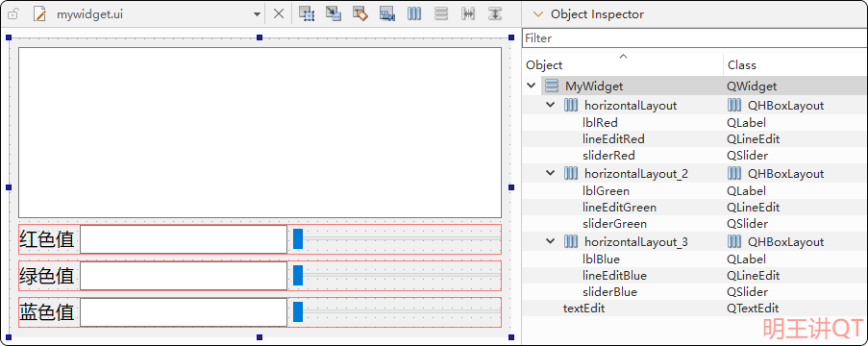Click the vertical layout icon beside MyWidget

click(552, 86)
